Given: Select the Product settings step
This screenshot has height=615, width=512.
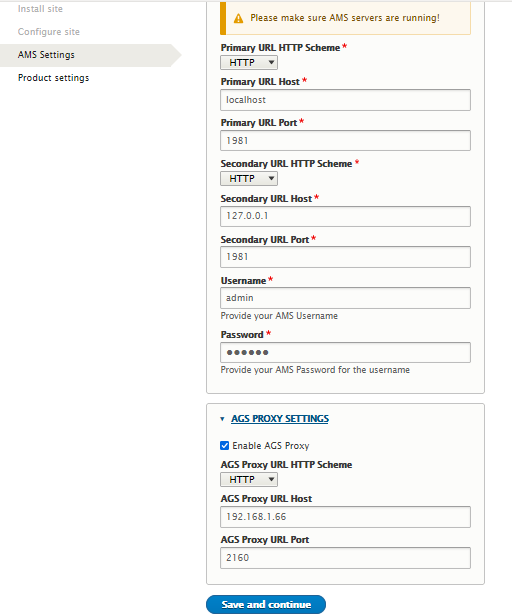Looking at the screenshot, I should coord(53,78).
